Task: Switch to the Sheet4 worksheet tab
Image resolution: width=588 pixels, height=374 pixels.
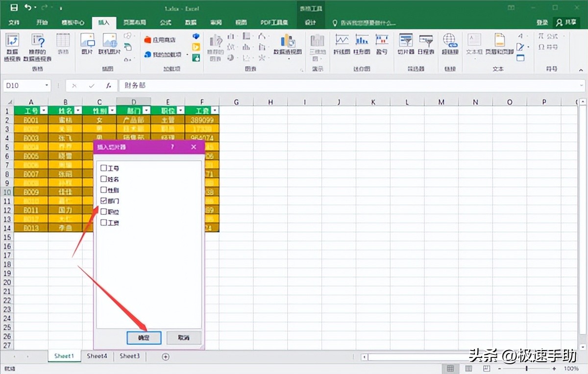Action: point(97,356)
